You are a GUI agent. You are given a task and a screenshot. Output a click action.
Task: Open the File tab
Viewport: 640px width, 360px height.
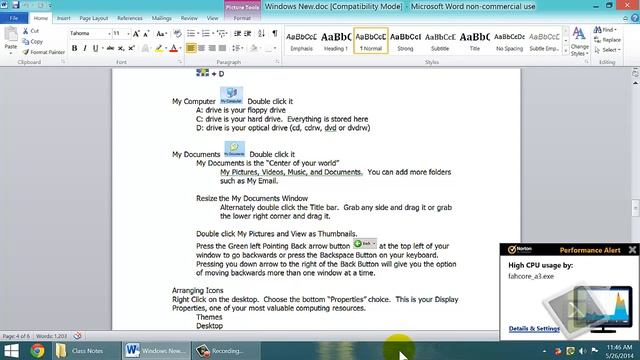[x=14, y=18]
